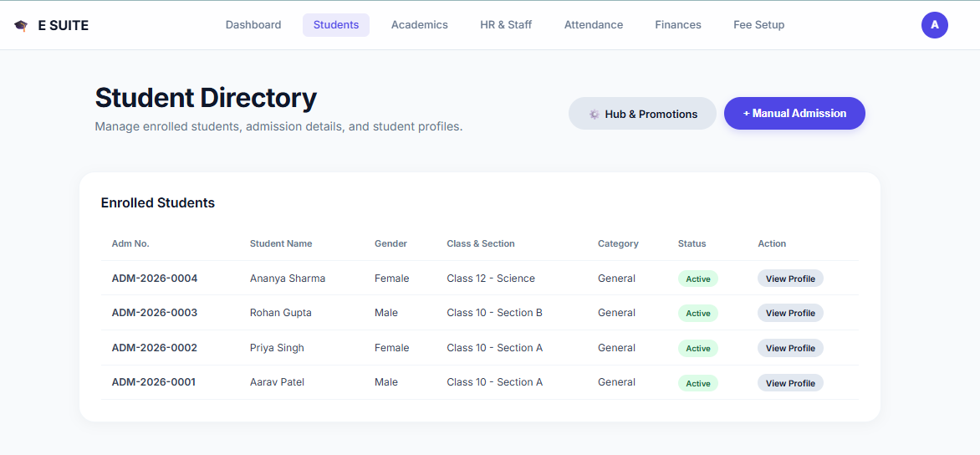Screen dimensions: 980x455
Task: Click Male gender cell for Rohan Gupta
Action: tap(386, 313)
